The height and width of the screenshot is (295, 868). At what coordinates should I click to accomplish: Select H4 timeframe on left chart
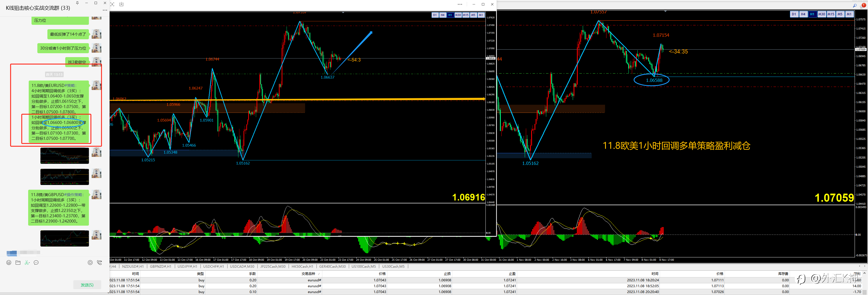443,15
